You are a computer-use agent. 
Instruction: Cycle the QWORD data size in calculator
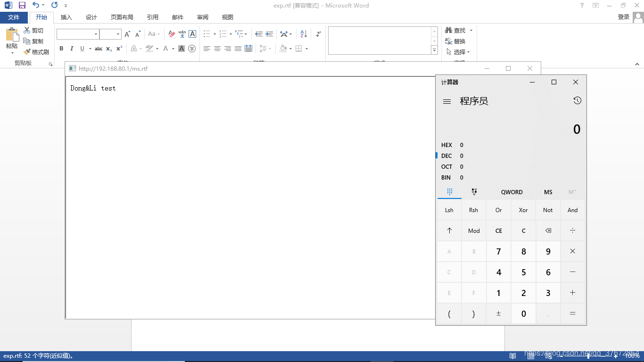[512, 192]
